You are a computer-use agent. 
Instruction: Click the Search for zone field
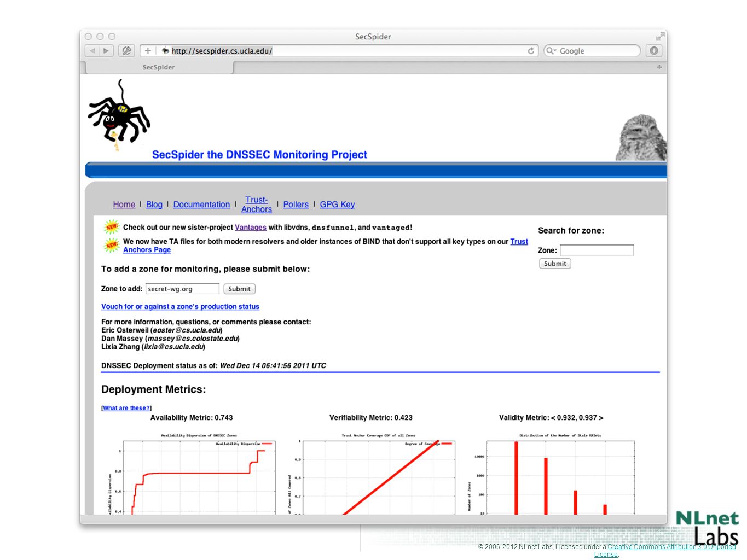point(597,250)
